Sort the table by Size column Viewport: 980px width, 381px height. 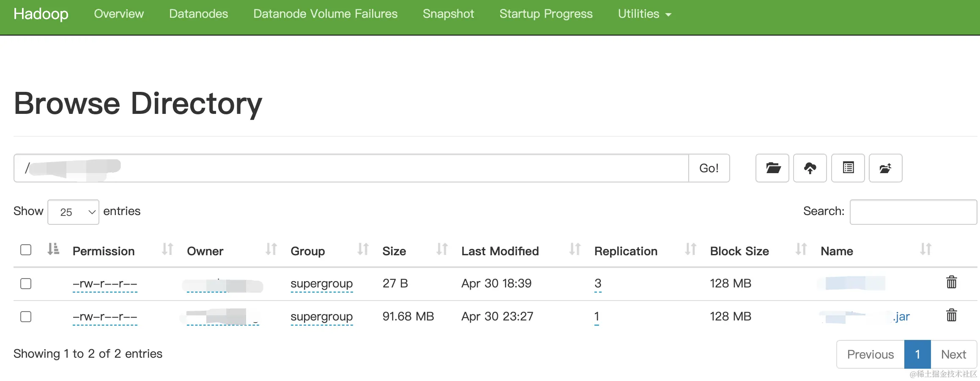pos(394,251)
